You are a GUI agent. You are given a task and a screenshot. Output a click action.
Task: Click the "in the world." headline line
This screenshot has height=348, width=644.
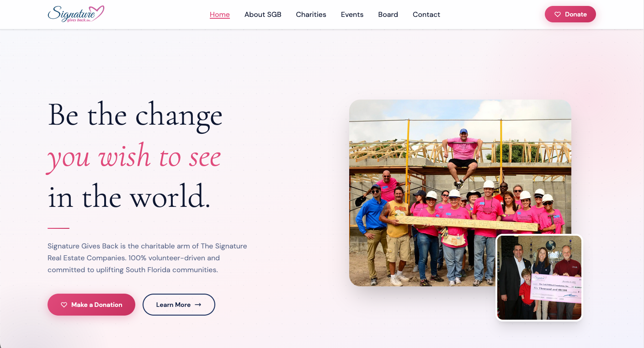(x=129, y=197)
